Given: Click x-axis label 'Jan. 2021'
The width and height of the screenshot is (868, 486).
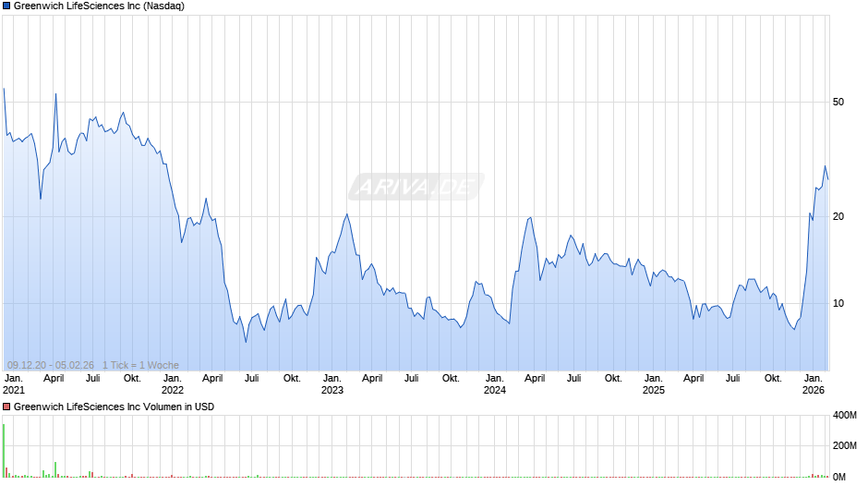Looking at the screenshot, I should [14, 384].
